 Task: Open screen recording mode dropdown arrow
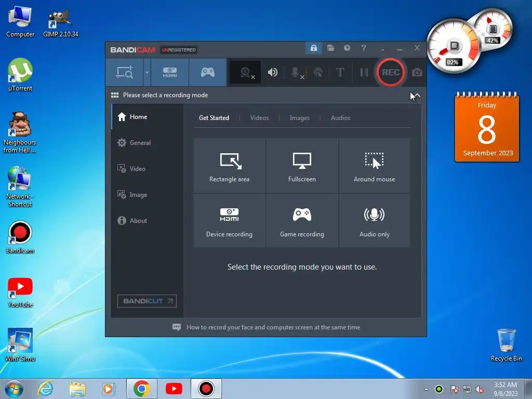[147, 72]
